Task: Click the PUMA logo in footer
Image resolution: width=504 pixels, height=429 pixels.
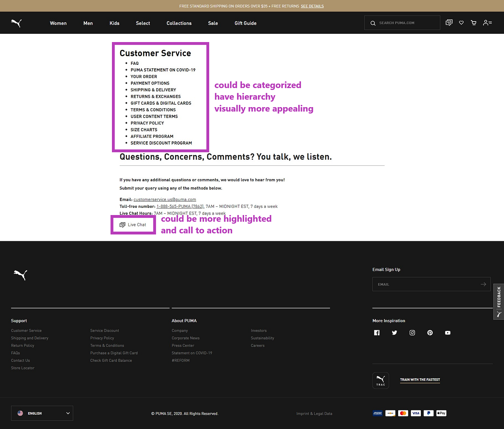Action: coord(21,275)
